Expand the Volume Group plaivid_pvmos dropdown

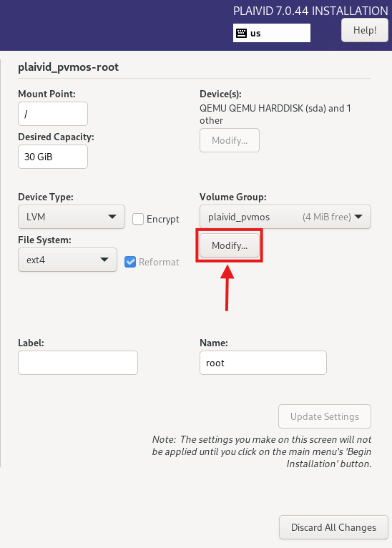(285, 217)
